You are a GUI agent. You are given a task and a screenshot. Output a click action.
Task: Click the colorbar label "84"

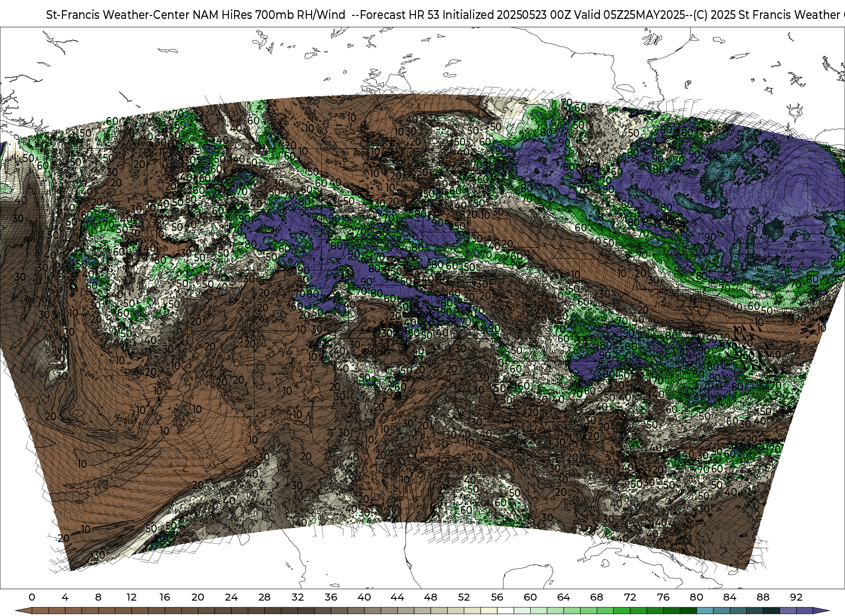point(730,597)
